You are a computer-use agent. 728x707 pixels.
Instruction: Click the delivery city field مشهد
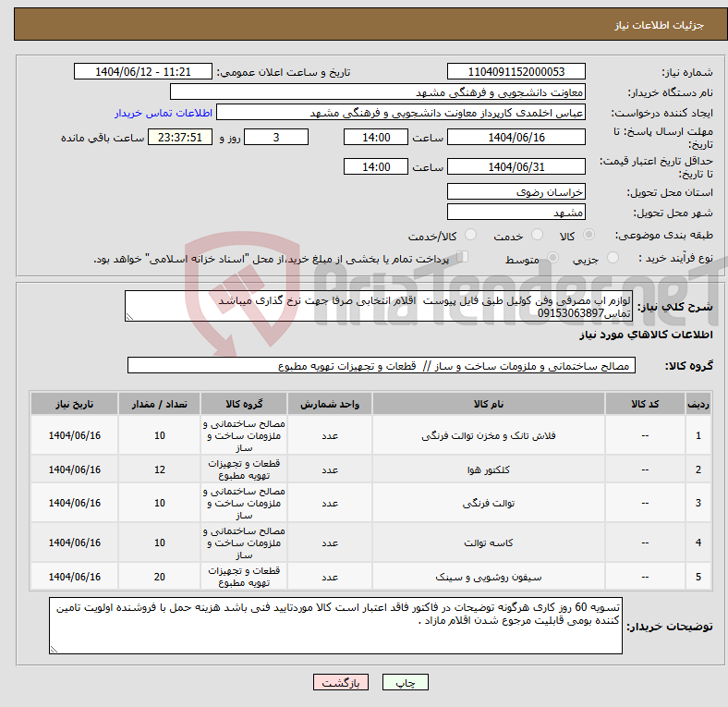tap(516, 212)
